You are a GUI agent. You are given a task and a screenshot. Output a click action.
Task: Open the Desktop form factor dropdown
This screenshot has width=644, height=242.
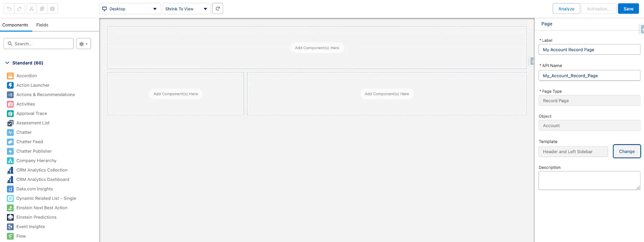130,9
